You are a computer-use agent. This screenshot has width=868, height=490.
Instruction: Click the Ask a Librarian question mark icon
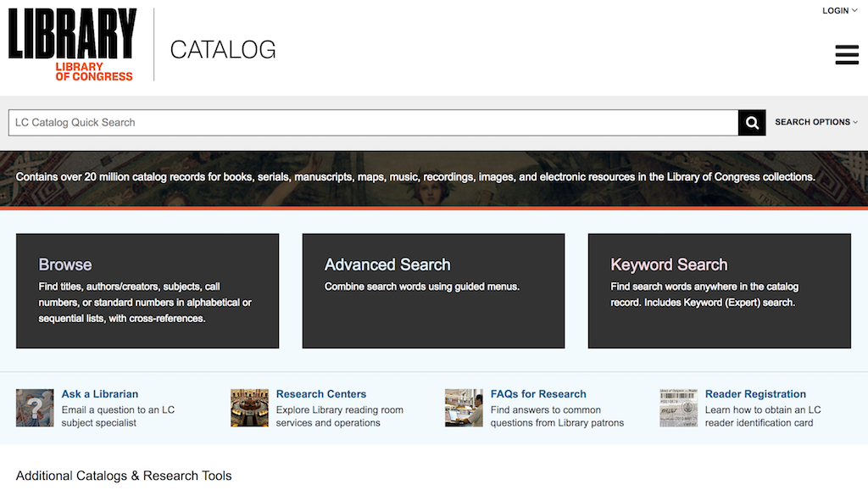pyautogui.click(x=34, y=408)
